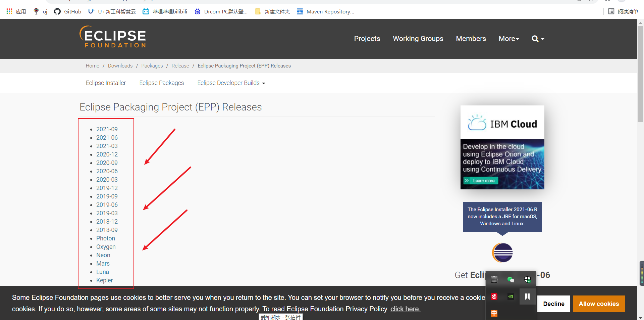Go to Eclipse Installer tab

(106, 83)
